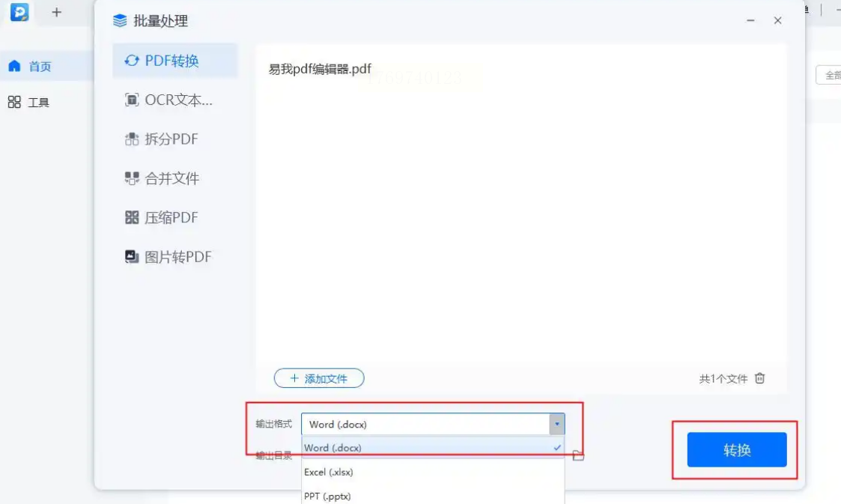Collapse the output format dropdown arrow
This screenshot has height=504, width=841.
point(556,424)
